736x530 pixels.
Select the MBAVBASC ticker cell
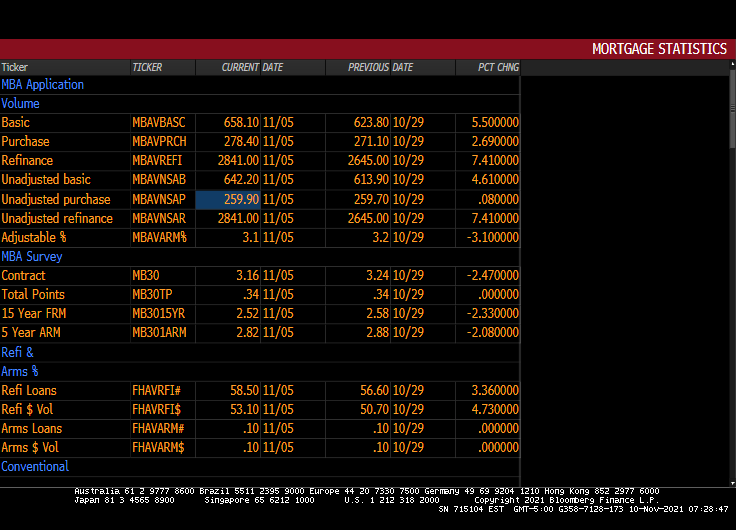coord(159,123)
